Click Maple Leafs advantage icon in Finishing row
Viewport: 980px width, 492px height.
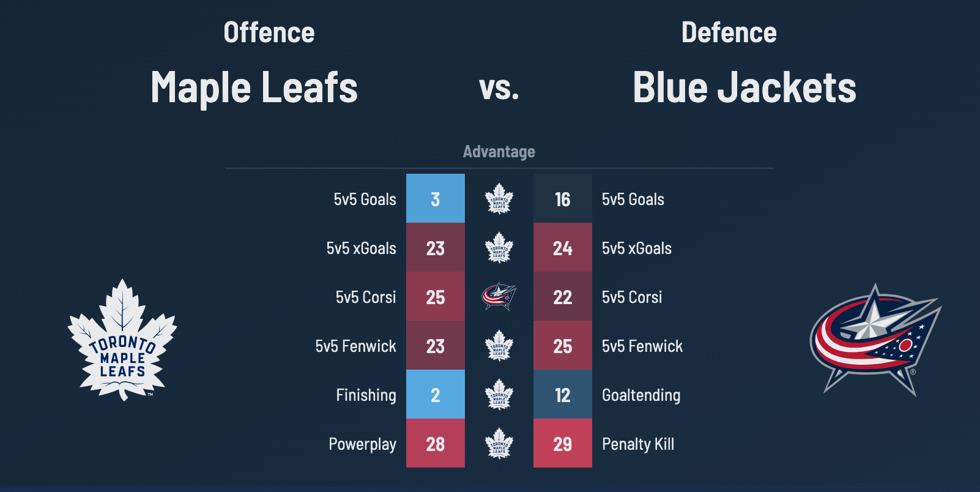coord(499,395)
